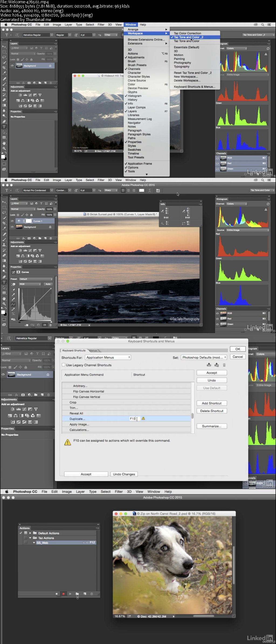
Task: Delete the Curves adjustment via Properties trash icon
Action: [x=50, y=325]
